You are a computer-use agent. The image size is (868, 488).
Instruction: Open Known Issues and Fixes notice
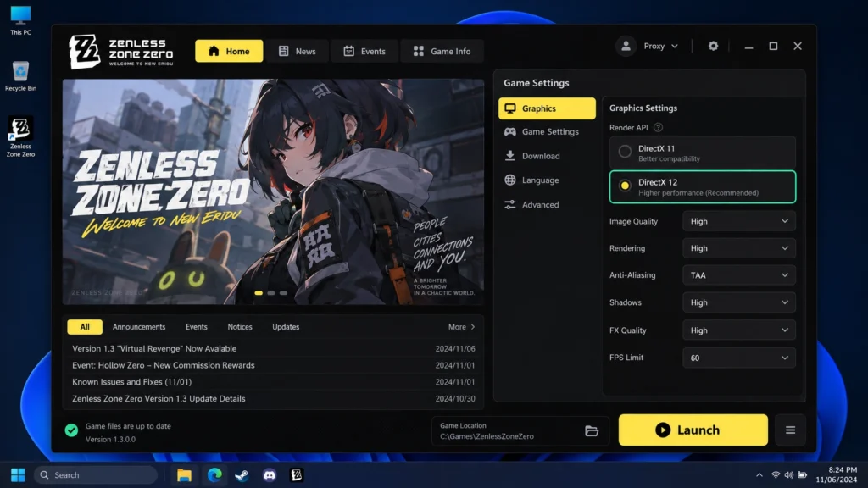(274, 382)
